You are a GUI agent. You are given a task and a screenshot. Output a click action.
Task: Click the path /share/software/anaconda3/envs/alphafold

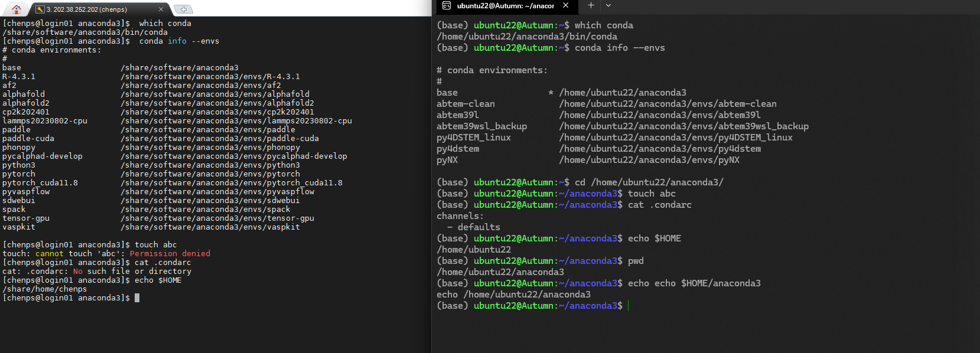pyautogui.click(x=215, y=94)
